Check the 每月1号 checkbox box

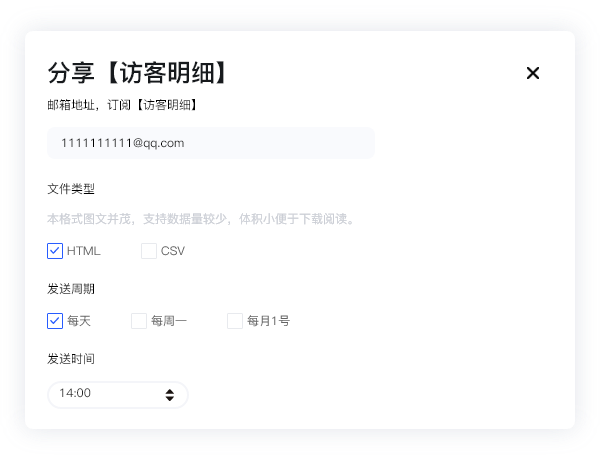[235, 321]
